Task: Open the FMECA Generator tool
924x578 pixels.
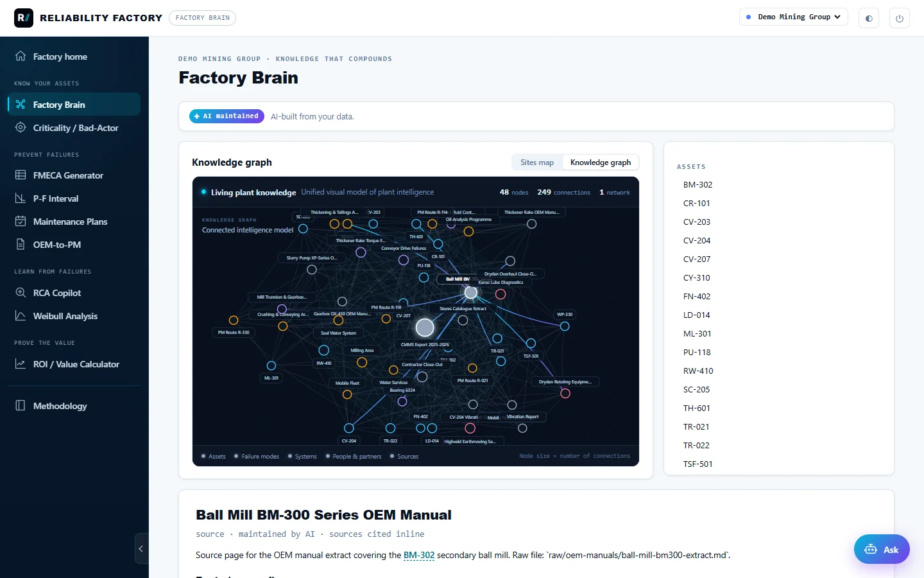Action: (74, 175)
